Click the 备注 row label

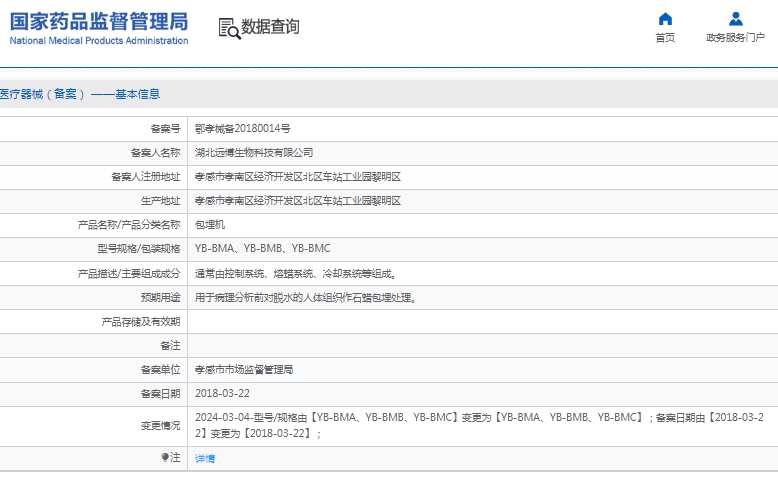coord(170,345)
